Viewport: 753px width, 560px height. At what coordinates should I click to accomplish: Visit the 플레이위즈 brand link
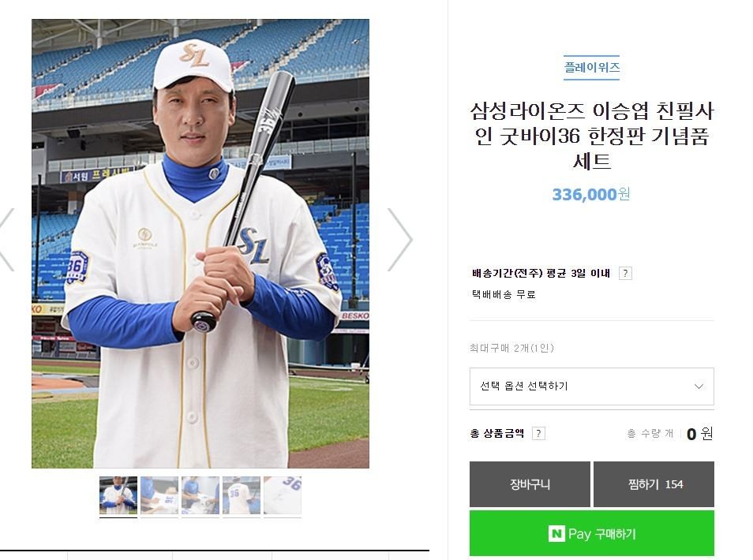pyautogui.click(x=591, y=67)
